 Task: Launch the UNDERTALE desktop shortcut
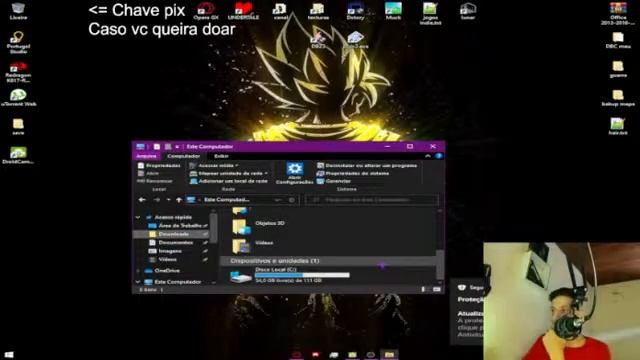point(243,11)
